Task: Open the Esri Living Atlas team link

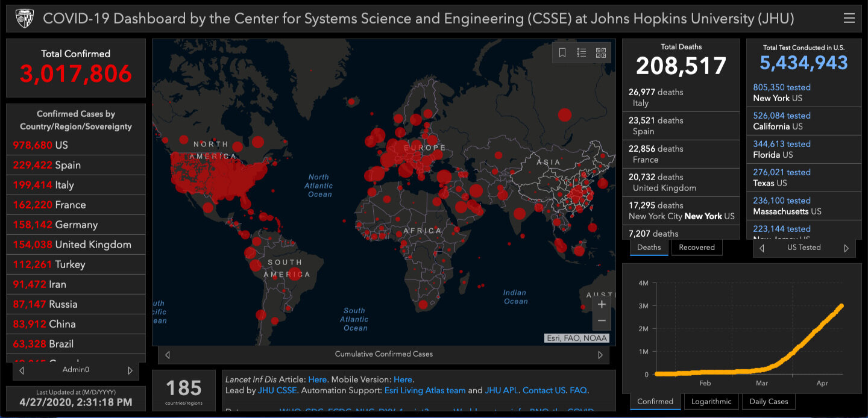Action: (425, 390)
